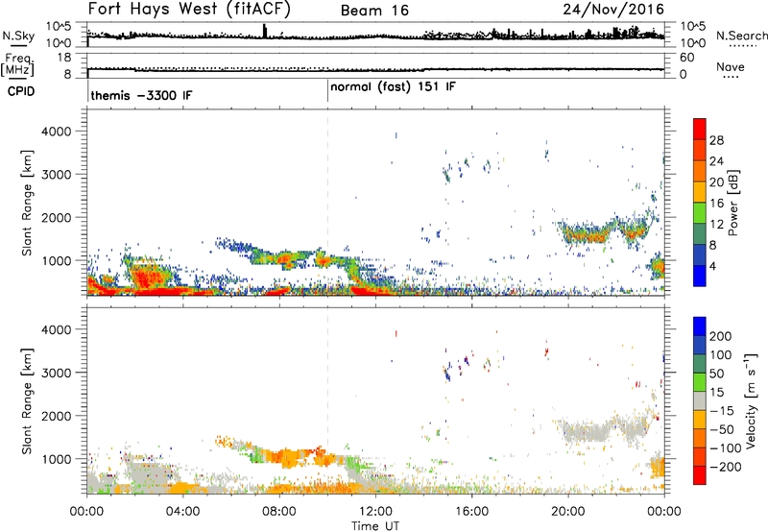Click 'normal (fast) 151 IF' CPID text
The width and height of the screenshot is (768, 532).
pos(393,87)
